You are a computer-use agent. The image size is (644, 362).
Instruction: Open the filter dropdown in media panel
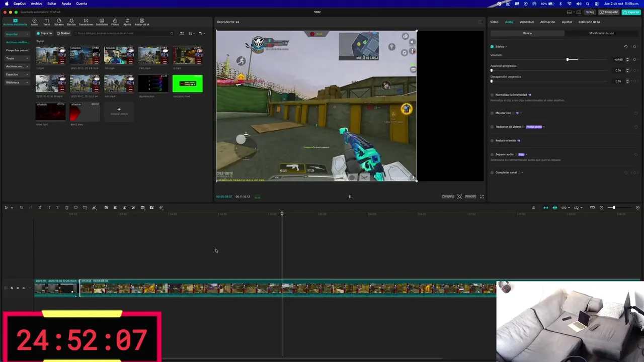pyautogui.click(x=201, y=33)
